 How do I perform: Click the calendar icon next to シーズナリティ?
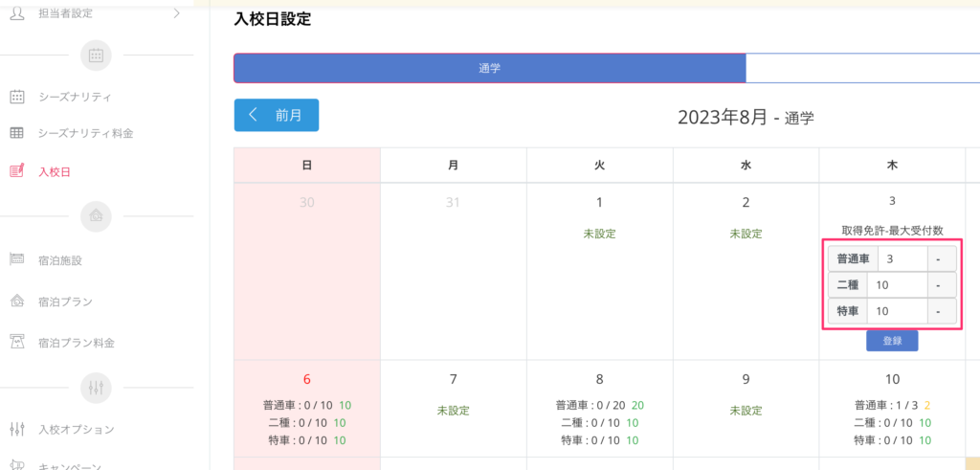(x=17, y=97)
